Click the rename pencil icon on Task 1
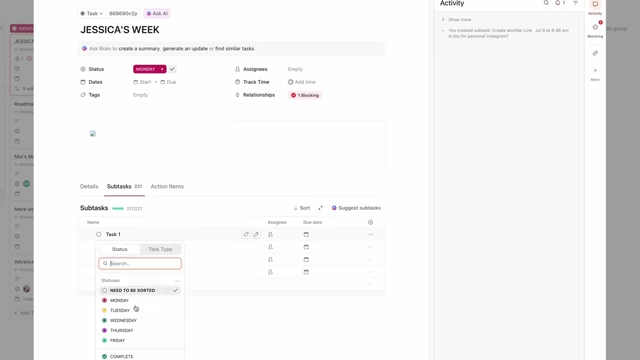This screenshot has width=640, height=360. pos(256,234)
